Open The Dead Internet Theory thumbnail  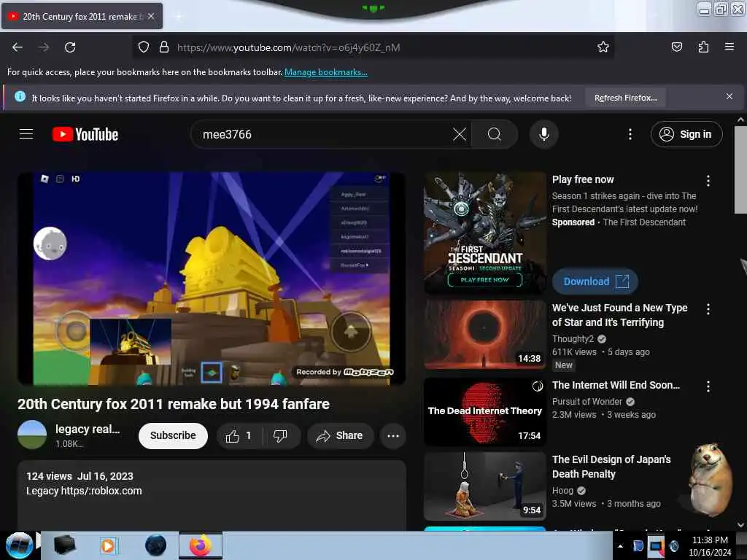pyautogui.click(x=485, y=412)
